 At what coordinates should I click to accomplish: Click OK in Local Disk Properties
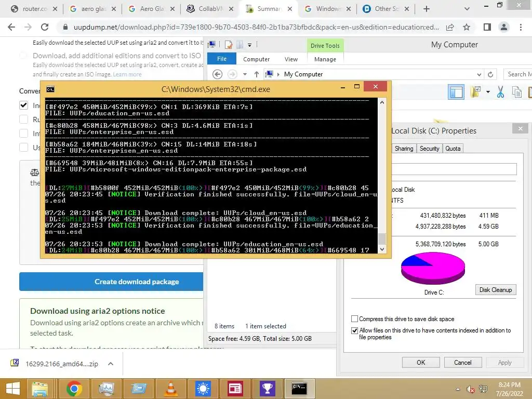tap(421, 362)
